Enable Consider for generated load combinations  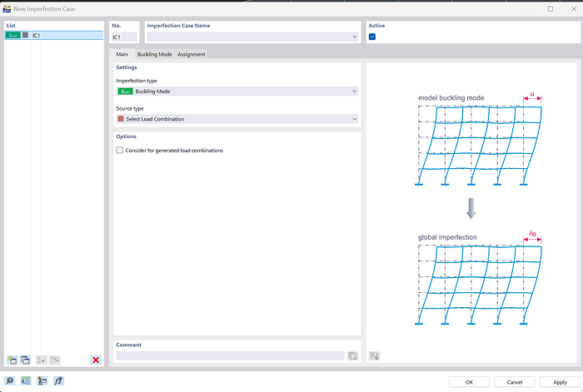click(x=119, y=150)
